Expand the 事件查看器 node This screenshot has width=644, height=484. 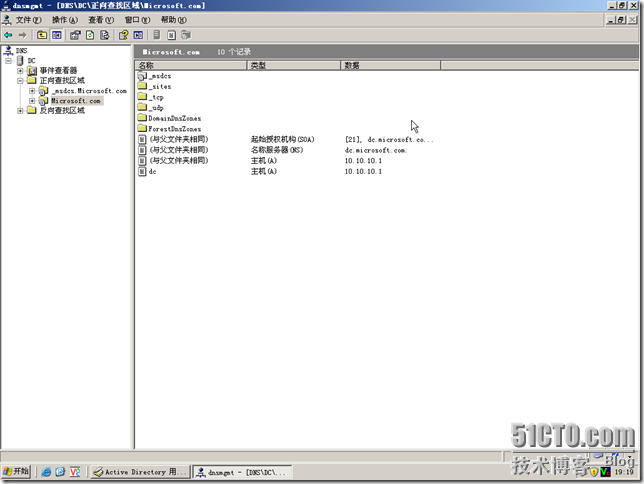pyautogui.click(x=20, y=71)
